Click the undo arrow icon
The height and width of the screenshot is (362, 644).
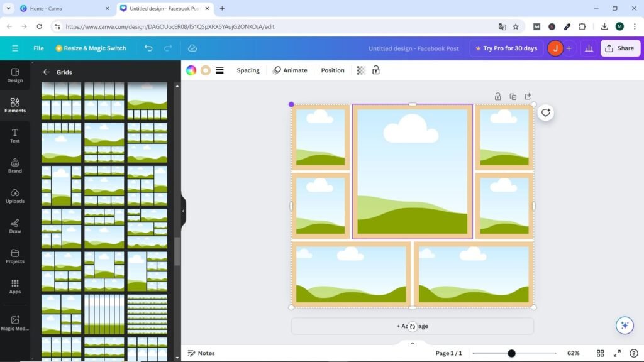148,48
